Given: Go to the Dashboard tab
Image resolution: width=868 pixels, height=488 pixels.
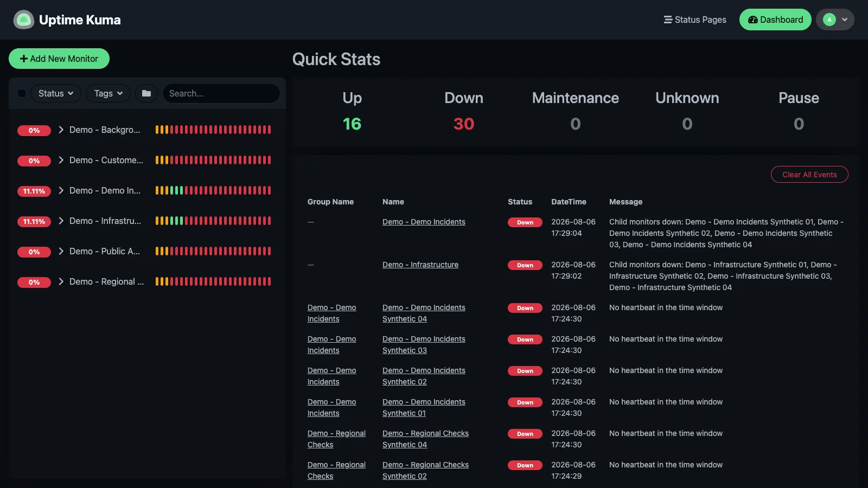Looking at the screenshot, I should pos(775,20).
